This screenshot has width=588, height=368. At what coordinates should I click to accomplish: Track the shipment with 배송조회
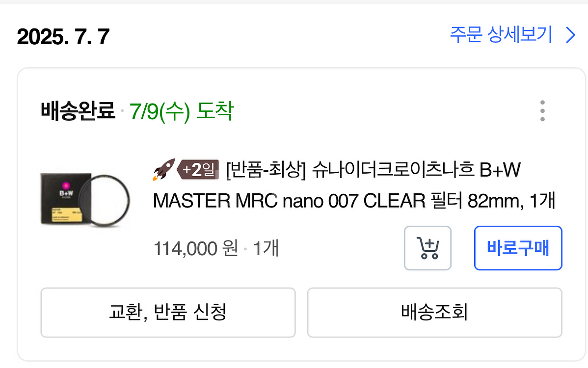coord(434,312)
